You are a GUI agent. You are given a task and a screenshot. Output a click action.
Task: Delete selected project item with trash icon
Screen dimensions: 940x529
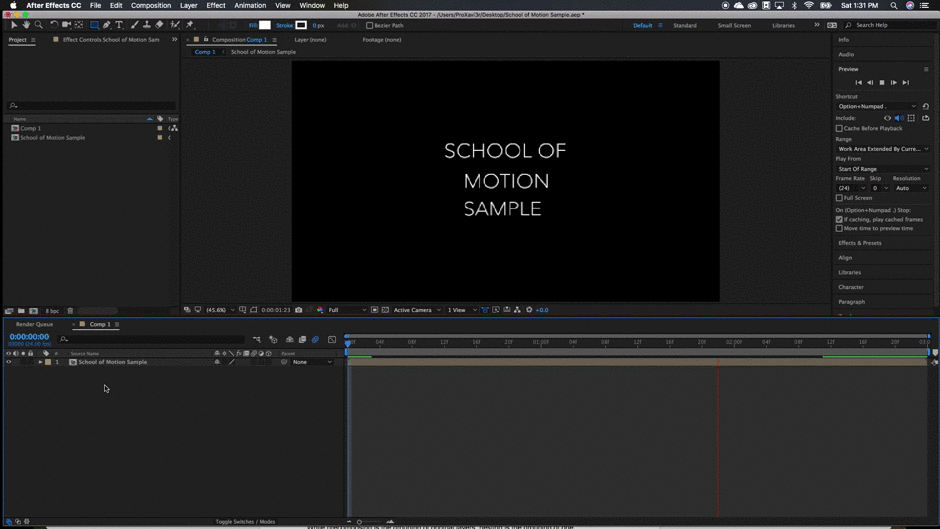(x=70, y=311)
